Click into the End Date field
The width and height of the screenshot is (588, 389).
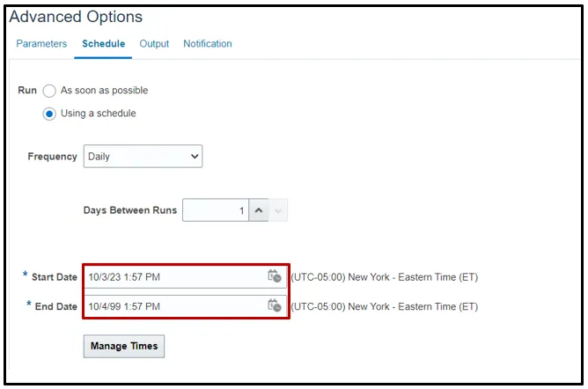coord(172,306)
